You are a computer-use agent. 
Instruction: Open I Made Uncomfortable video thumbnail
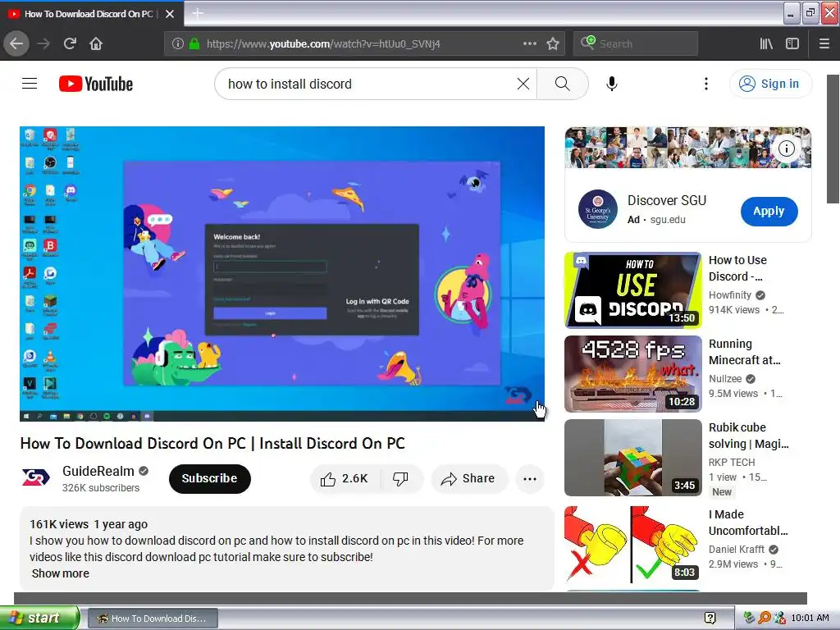(632, 545)
